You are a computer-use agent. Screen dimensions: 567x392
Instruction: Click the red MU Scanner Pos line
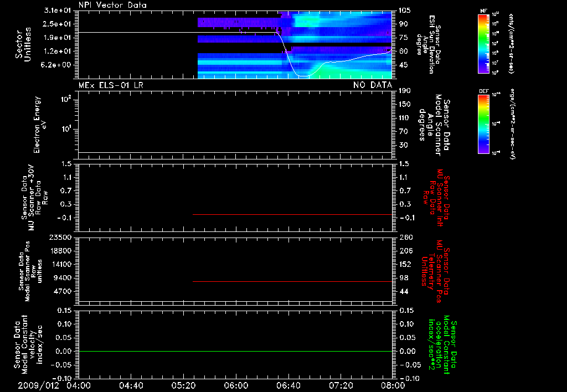[x=292, y=281]
